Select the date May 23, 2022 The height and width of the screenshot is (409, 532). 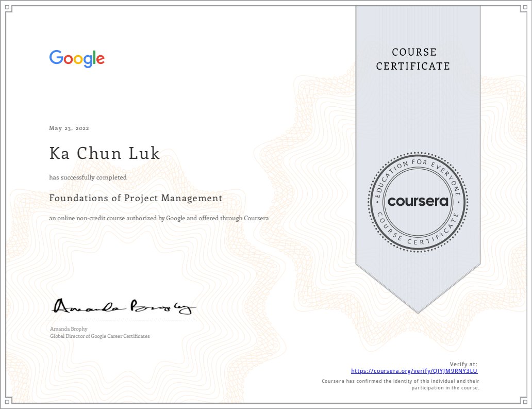coord(69,128)
